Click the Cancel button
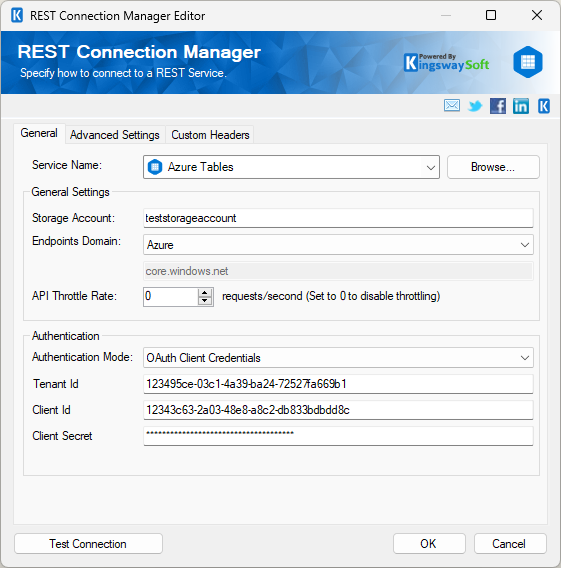This screenshot has width=561, height=568. pos(510,544)
